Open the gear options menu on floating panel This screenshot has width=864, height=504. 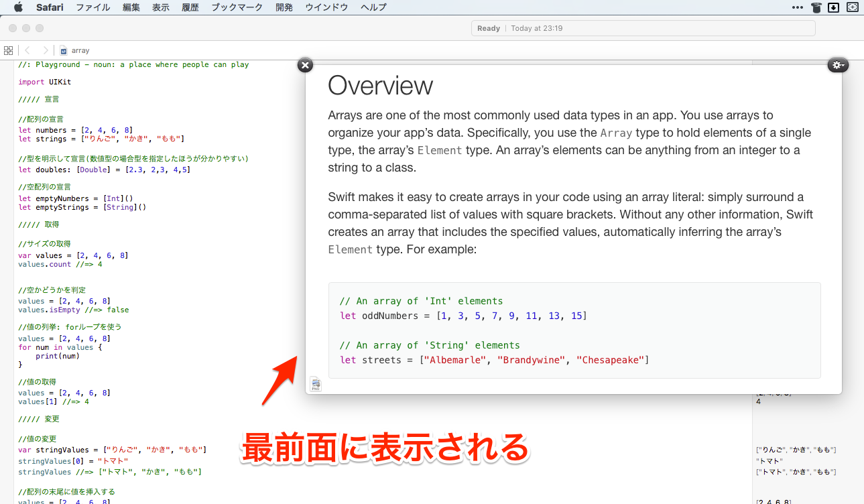838,65
